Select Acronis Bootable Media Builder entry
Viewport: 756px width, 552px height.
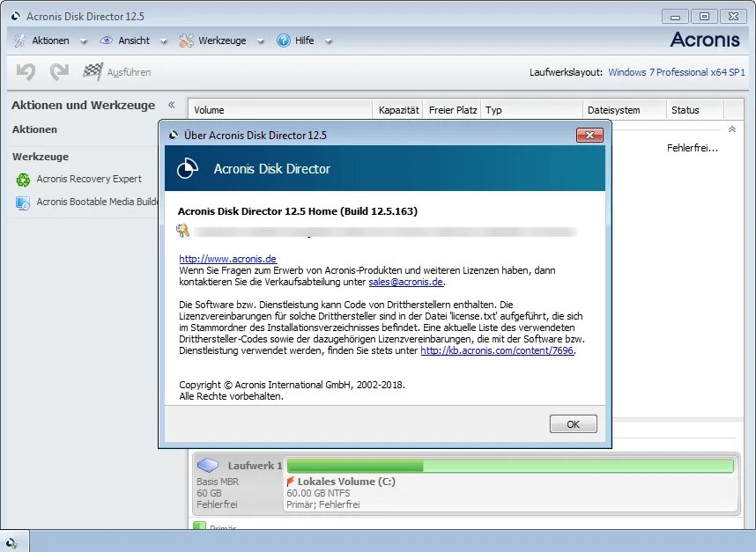97,202
